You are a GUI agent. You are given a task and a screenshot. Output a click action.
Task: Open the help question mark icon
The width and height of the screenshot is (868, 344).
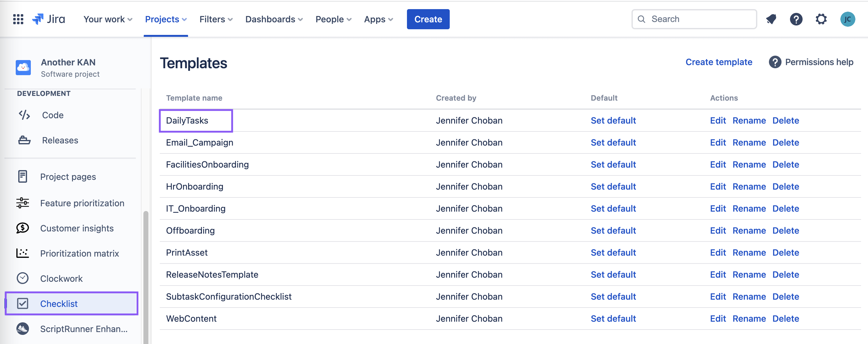coord(796,19)
